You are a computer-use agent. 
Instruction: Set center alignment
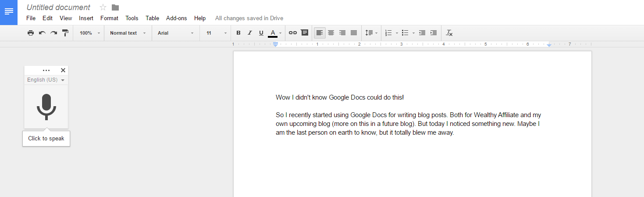pos(331,33)
